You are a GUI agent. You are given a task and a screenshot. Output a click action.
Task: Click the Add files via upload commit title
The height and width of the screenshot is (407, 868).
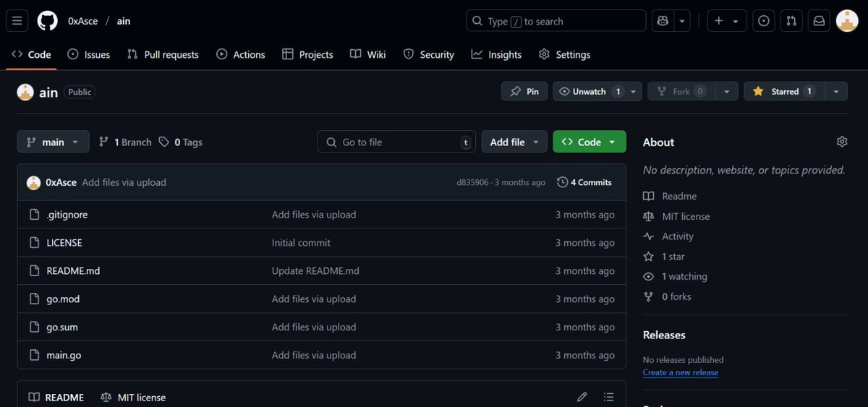[x=124, y=182]
